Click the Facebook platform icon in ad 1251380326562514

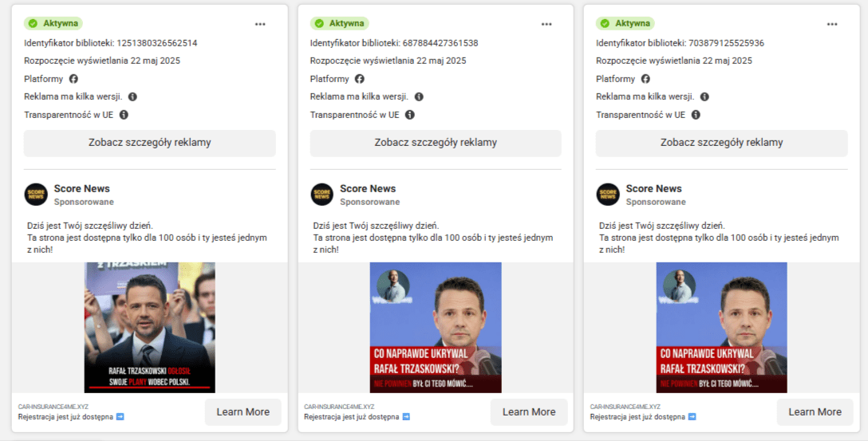(73, 79)
